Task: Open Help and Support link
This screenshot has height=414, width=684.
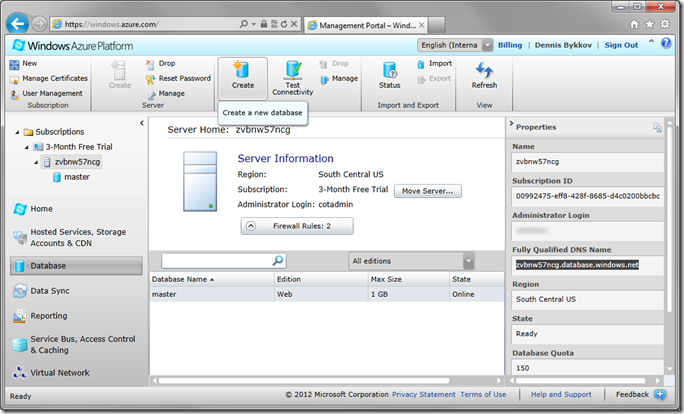Action: pyautogui.click(x=561, y=395)
